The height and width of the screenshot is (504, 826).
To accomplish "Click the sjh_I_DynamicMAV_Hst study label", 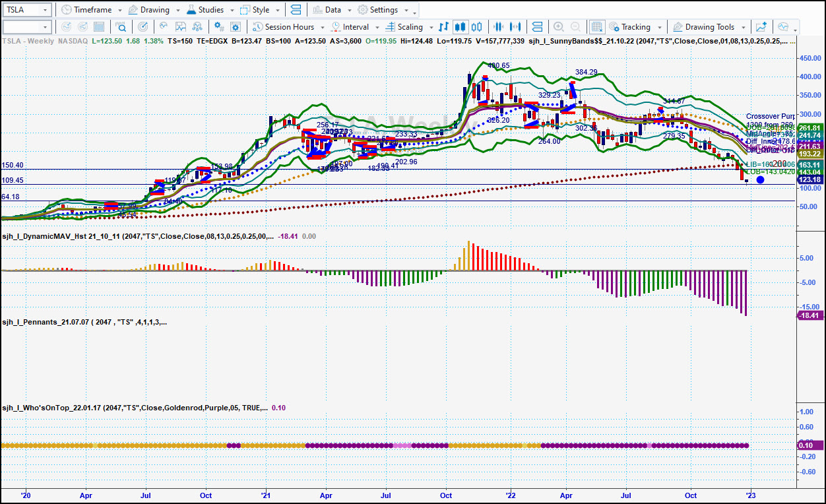I will (138, 236).
